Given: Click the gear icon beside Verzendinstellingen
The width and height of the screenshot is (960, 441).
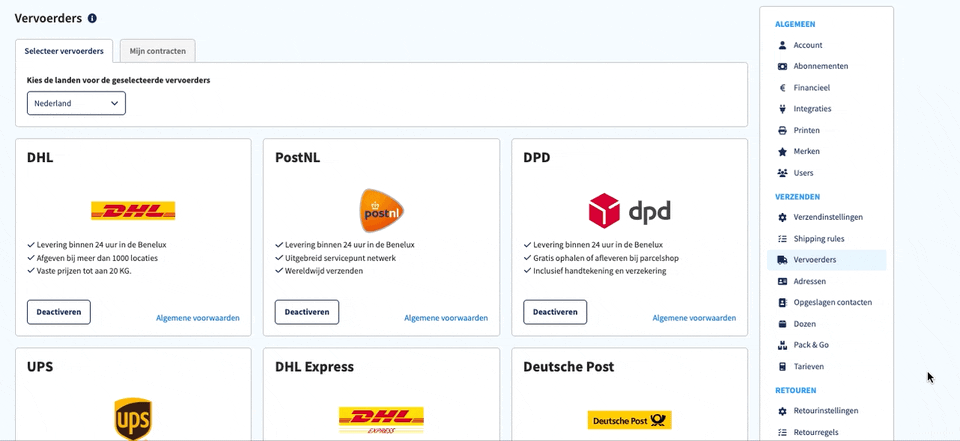Looking at the screenshot, I should click(782, 217).
